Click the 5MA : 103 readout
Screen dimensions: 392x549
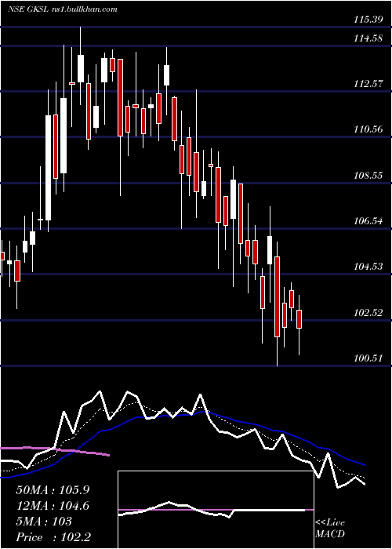coord(44,522)
